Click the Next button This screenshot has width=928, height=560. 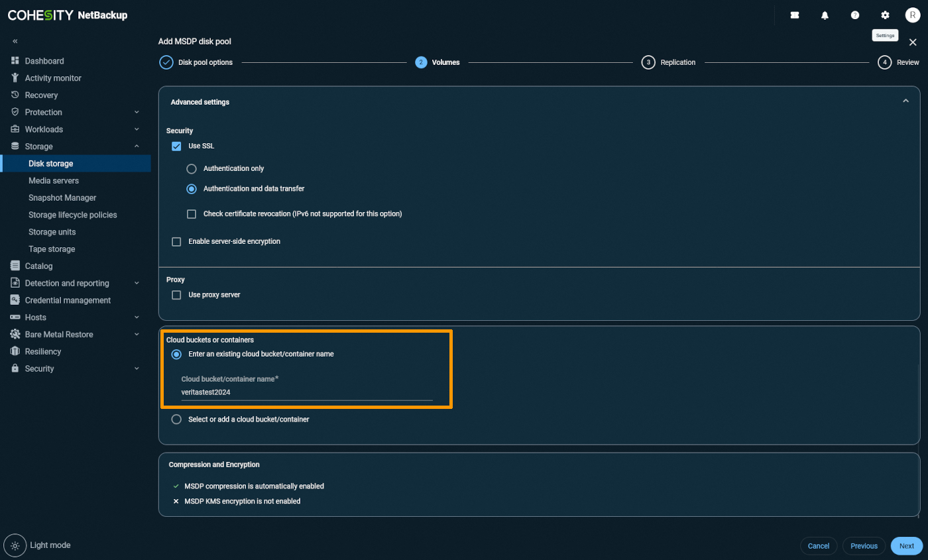(x=906, y=546)
